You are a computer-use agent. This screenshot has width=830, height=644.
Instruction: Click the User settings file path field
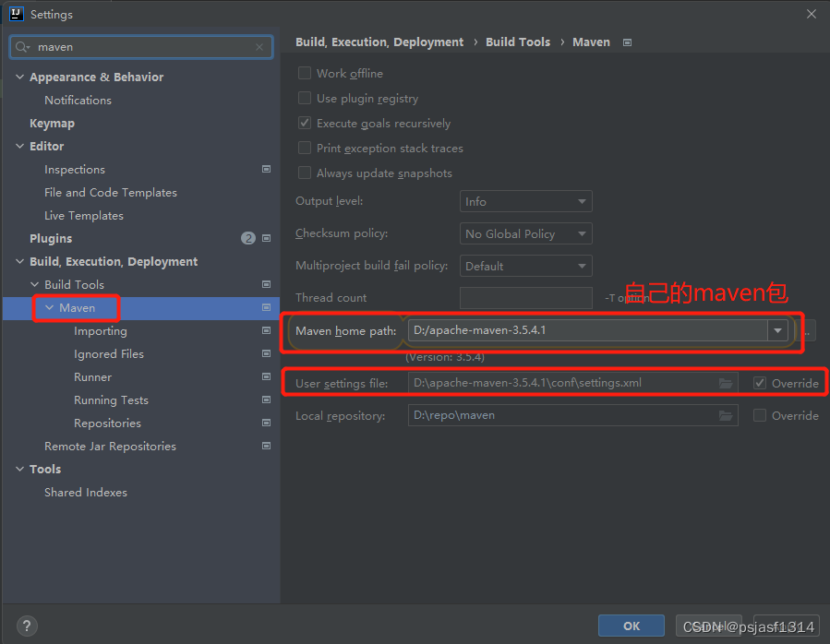pyautogui.click(x=572, y=383)
